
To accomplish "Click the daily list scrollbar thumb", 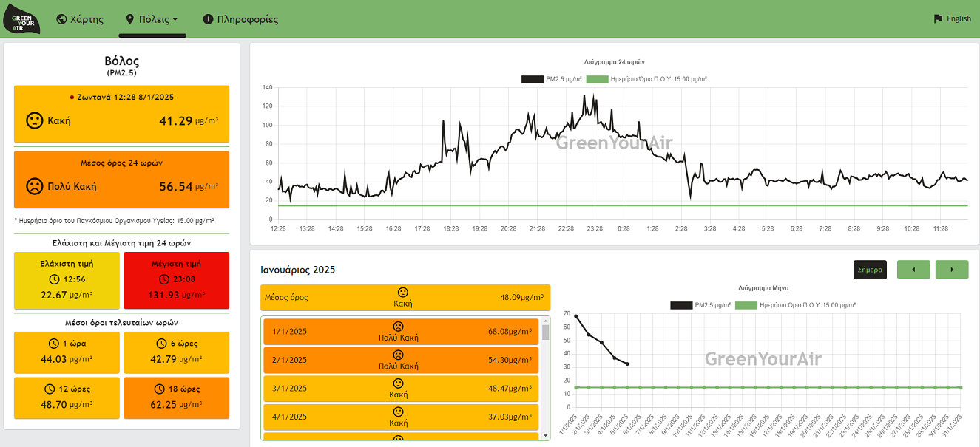I will click(x=546, y=332).
